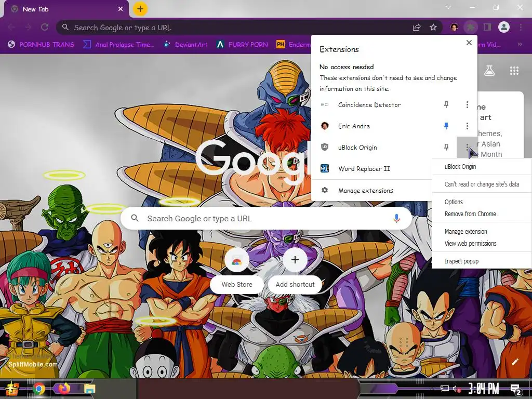Viewport: 532px width, 399px height.
Task: Unpin the Eric Andre extension
Action: pyautogui.click(x=446, y=126)
